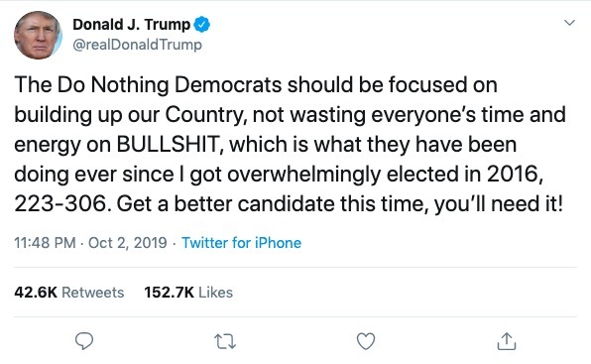Select the Oct 2, 2019 date

[x=127, y=243]
